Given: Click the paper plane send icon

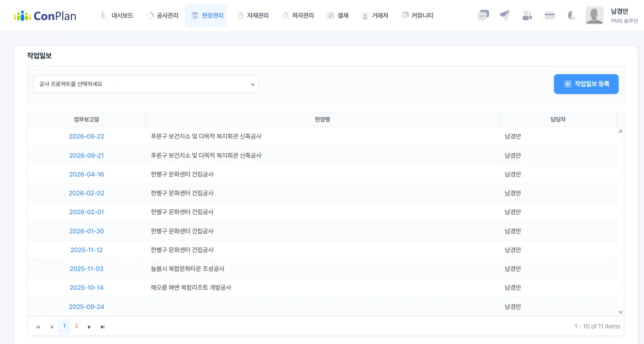Looking at the screenshot, I should tap(505, 16).
